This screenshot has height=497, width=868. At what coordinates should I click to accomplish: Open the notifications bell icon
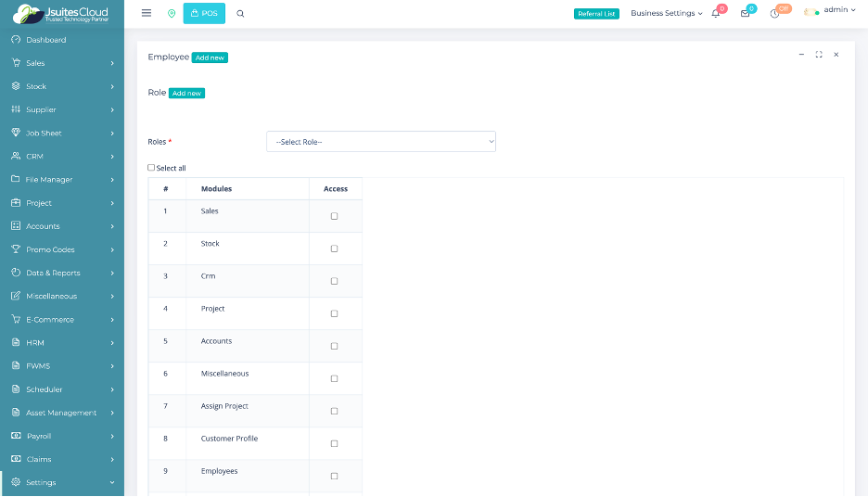[716, 14]
